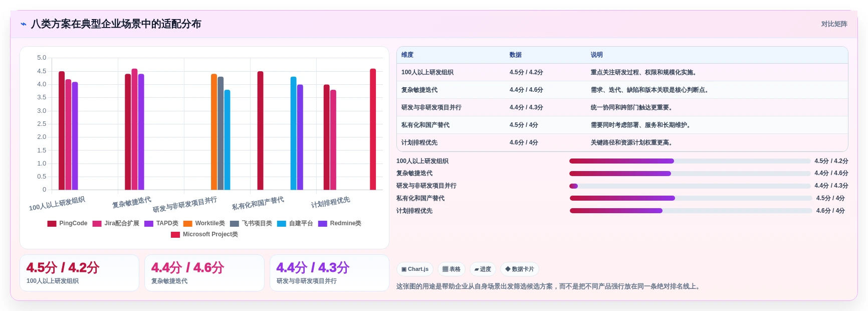Toggle the Microsoft Project类 legend entry
868x311 pixels.
click(204, 234)
